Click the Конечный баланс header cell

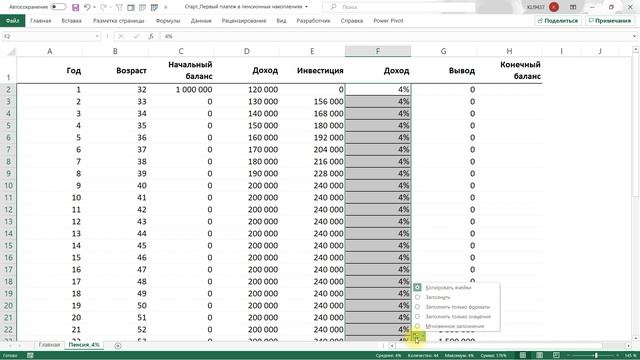(x=509, y=71)
